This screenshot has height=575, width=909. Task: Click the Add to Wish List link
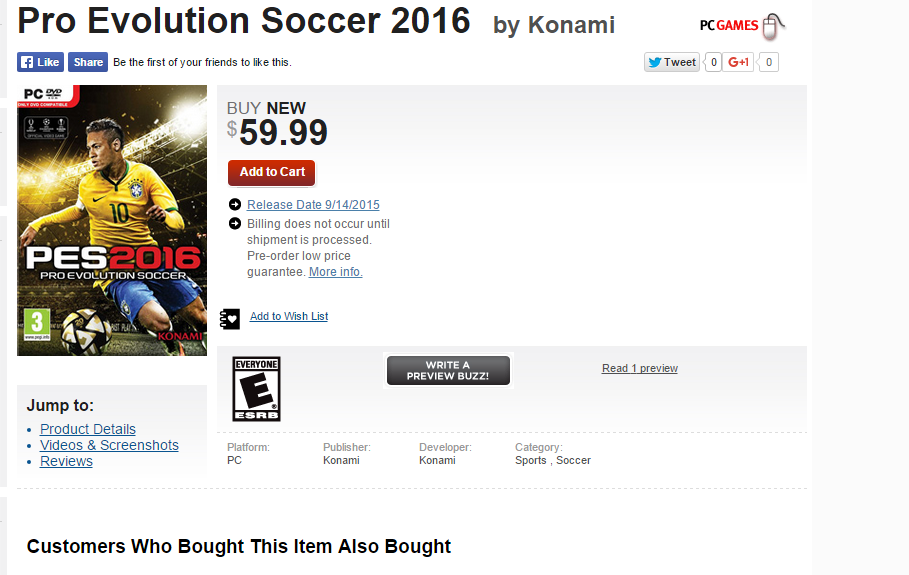coord(289,317)
